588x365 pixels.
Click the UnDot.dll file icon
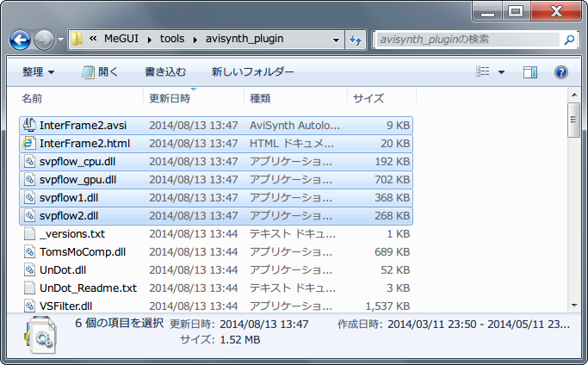tap(29, 269)
